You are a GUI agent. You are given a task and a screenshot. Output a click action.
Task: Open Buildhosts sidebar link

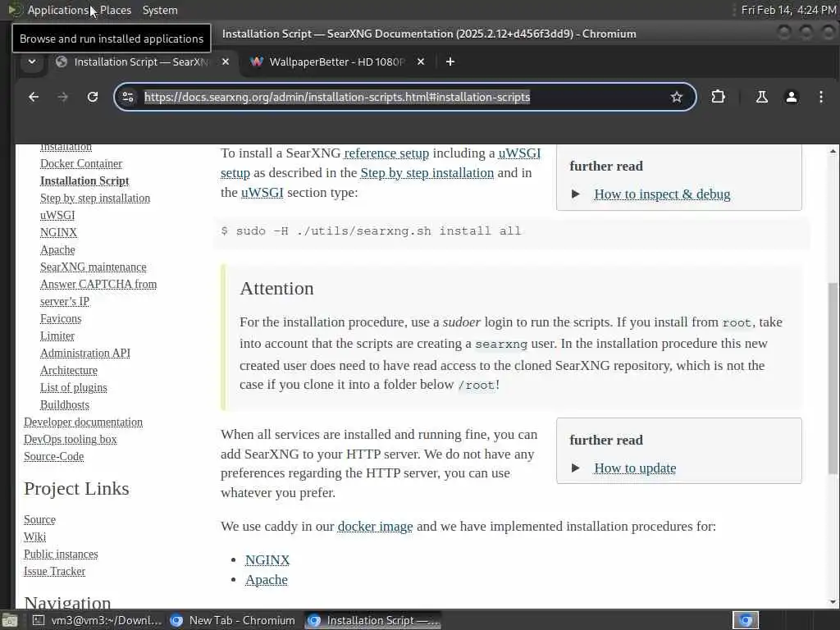pos(65,404)
